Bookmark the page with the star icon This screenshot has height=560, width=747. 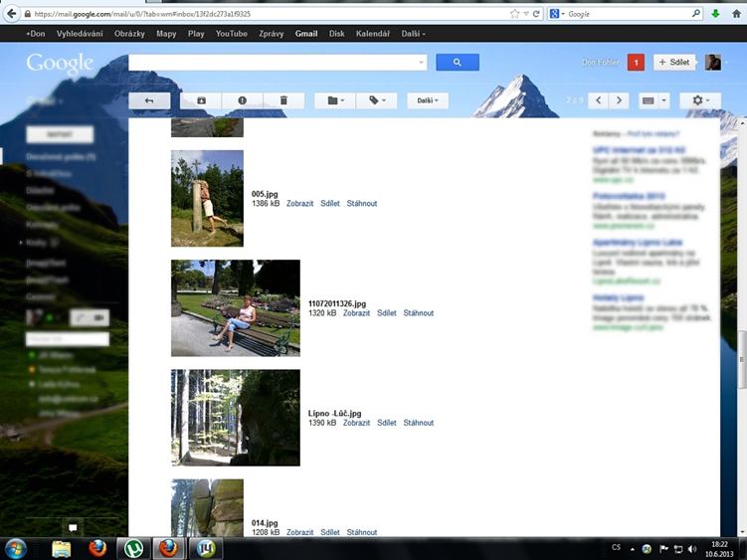(x=514, y=14)
